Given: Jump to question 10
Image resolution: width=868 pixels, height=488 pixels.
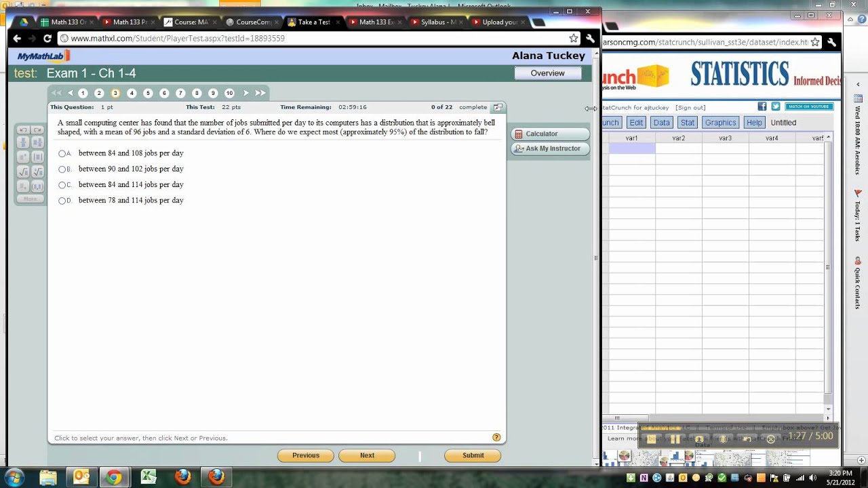Looking at the screenshot, I should click(x=229, y=93).
